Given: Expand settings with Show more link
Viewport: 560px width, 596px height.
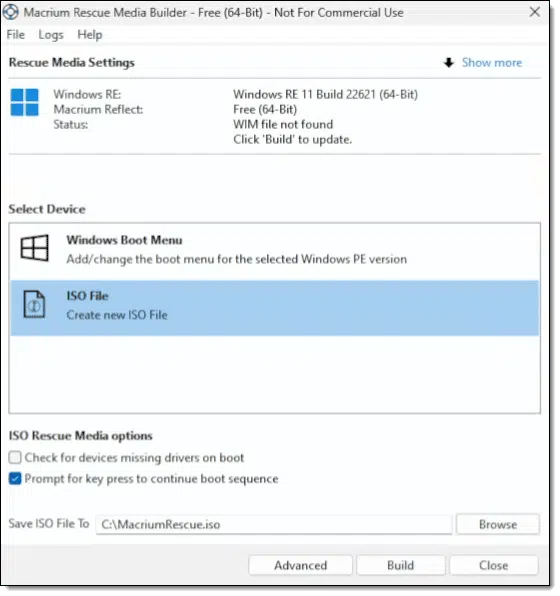Looking at the screenshot, I should [x=492, y=63].
